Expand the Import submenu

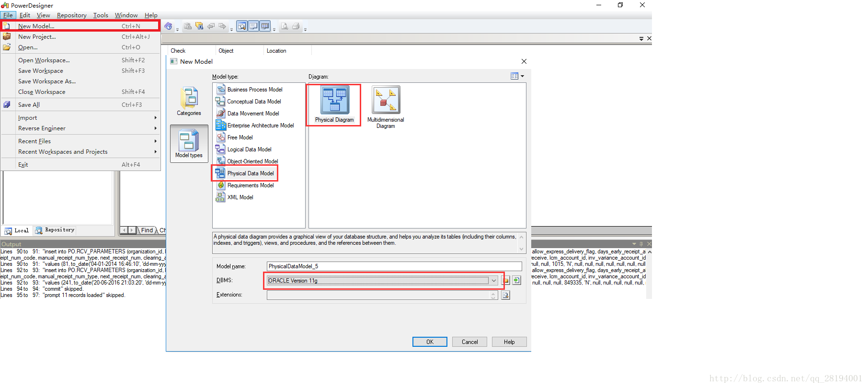(80, 117)
